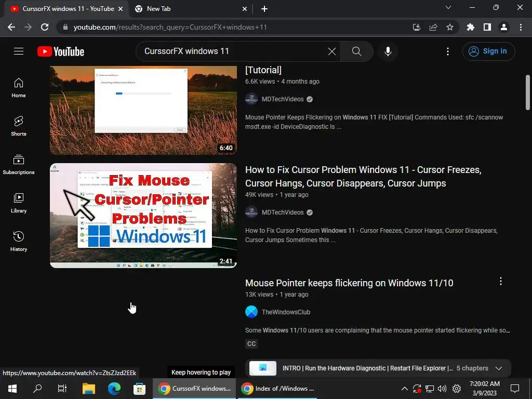Go back with the browser back arrow
The height and width of the screenshot is (399, 532).
pyautogui.click(x=11, y=27)
